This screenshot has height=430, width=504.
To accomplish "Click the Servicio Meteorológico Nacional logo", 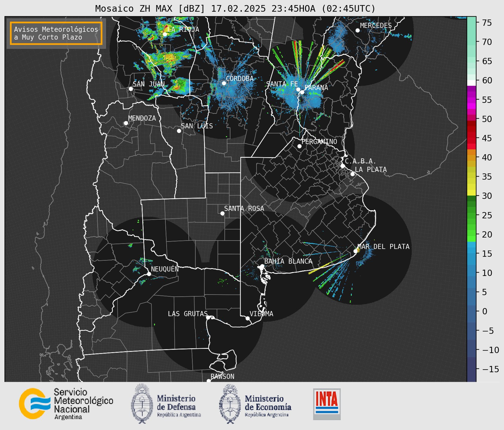I will 66,404.
